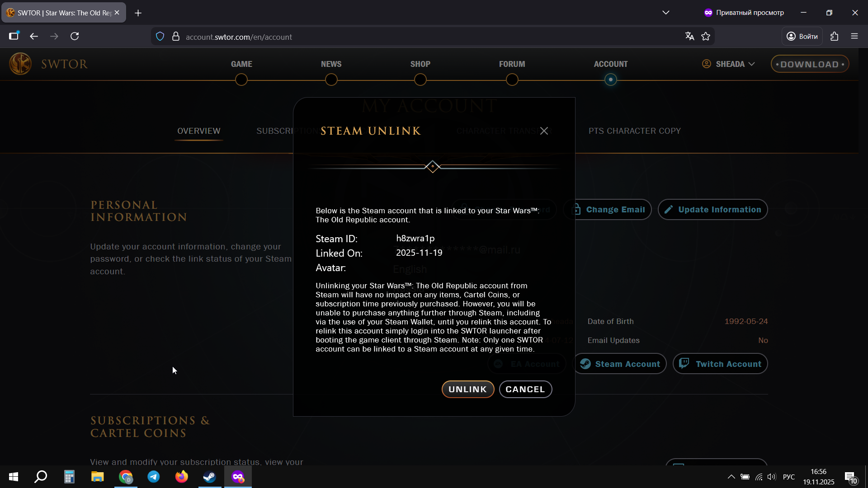Open tracking protection shield icon
Screen dimensions: 868x488
coord(160,37)
